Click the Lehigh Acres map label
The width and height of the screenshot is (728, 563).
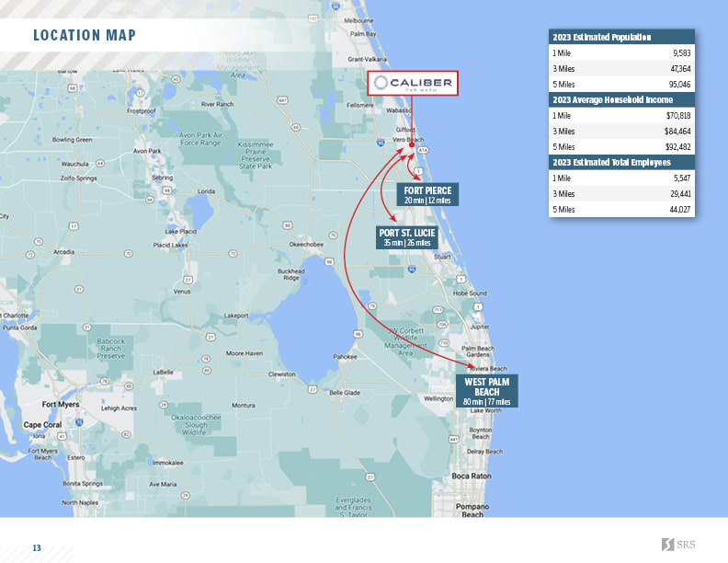[x=119, y=408]
